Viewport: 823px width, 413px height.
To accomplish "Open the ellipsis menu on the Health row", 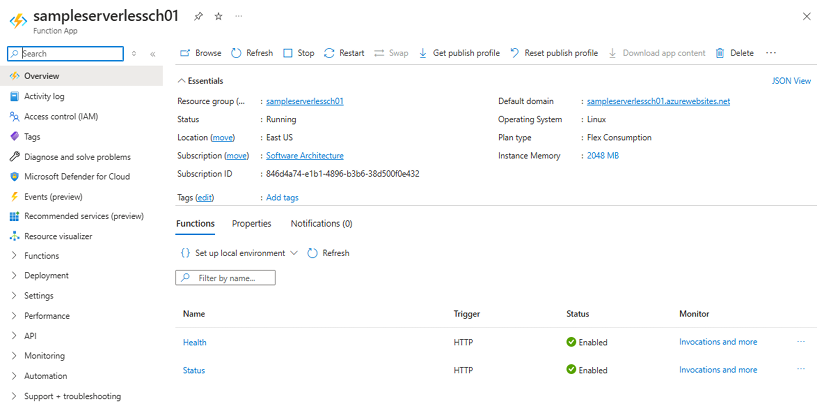I will point(801,342).
